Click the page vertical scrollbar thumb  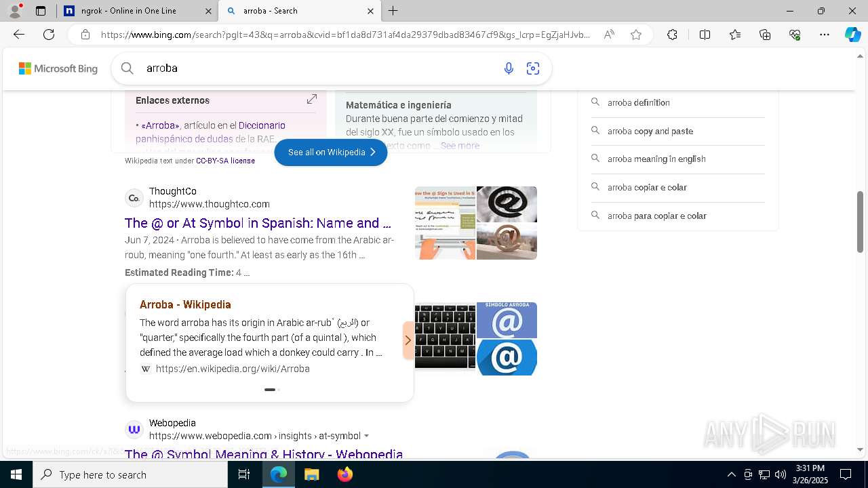[861, 222]
